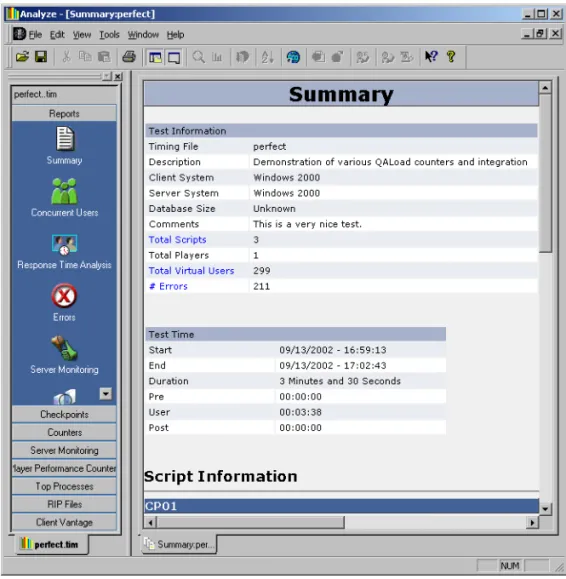Click the Analyze application title bar icon

click(x=12, y=14)
